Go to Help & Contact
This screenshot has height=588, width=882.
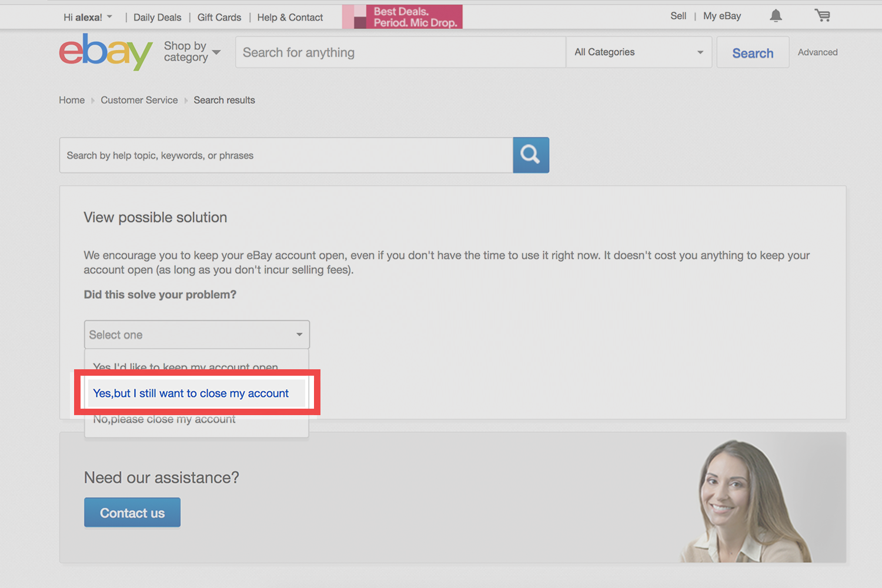click(x=290, y=17)
